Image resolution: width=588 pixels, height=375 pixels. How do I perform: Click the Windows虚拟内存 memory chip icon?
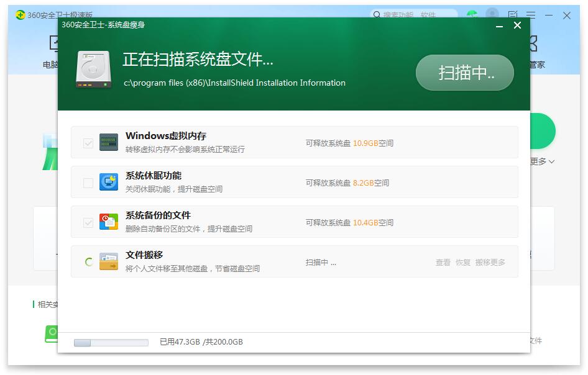pos(109,142)
